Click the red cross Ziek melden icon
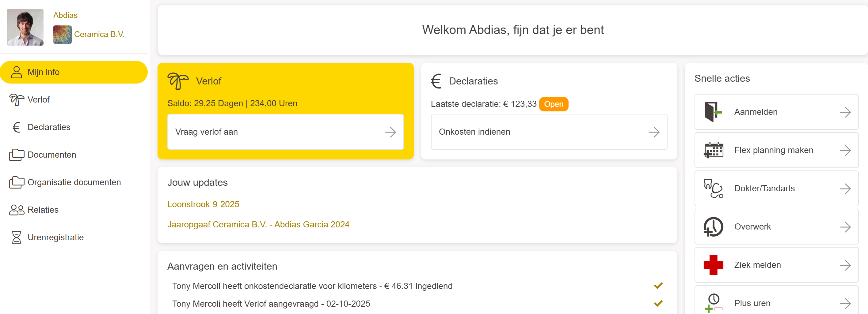 713,265
